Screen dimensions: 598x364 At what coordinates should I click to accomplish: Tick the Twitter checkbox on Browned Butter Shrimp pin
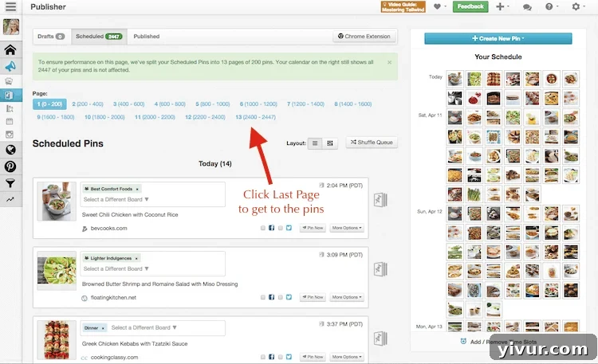click(x=281, y=297)
